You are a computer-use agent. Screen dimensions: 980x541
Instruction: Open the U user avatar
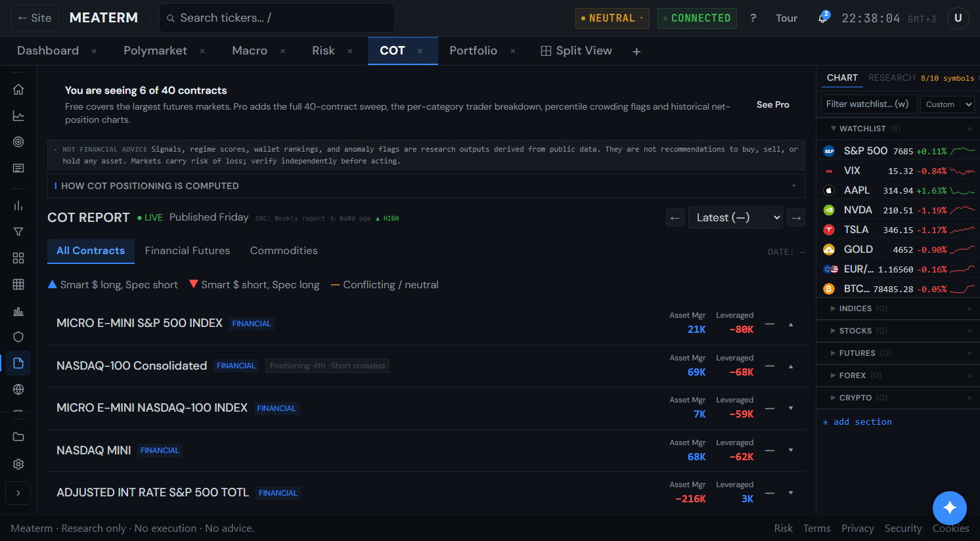click(958, 18)
